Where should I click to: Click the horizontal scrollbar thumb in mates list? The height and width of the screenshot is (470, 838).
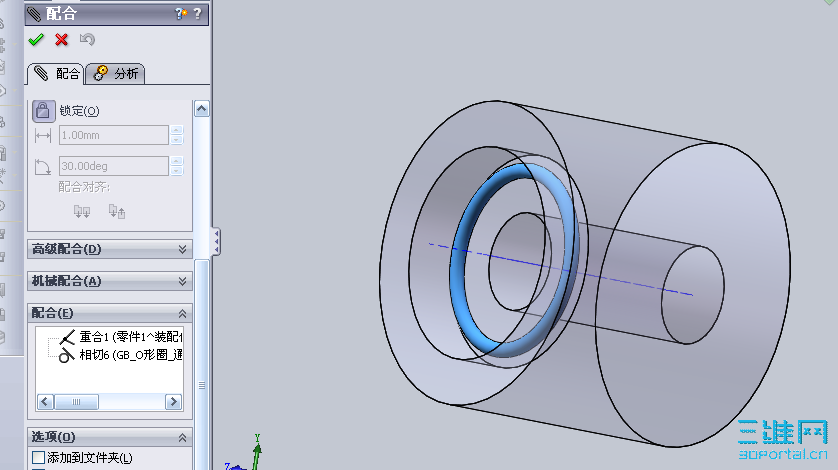point(76,402)
